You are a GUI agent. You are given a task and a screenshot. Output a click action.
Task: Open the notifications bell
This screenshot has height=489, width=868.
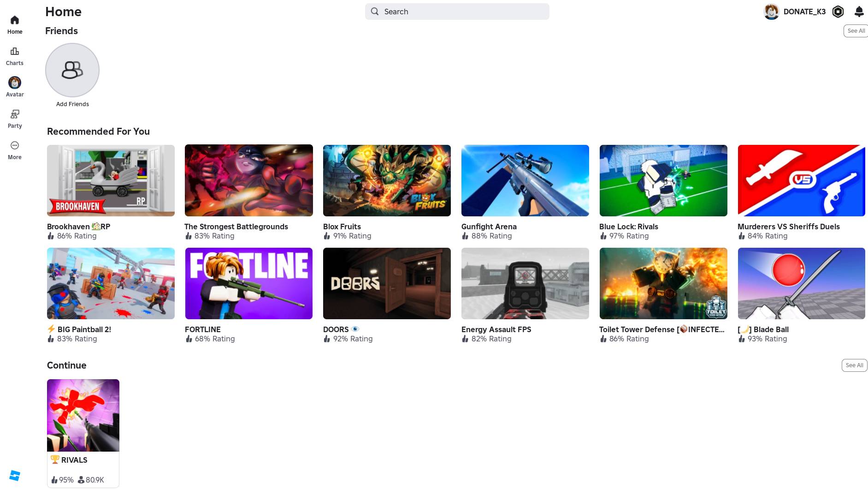[859, 12]
